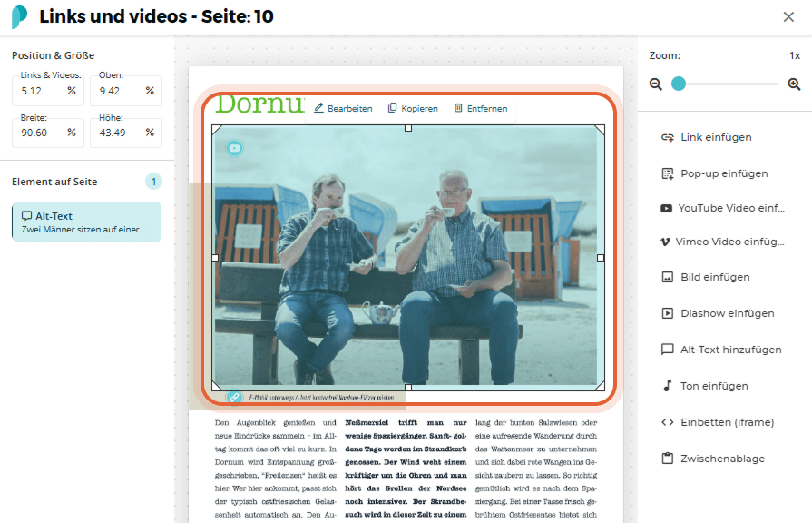Click the 1x zoom level label

pos(795,55)
